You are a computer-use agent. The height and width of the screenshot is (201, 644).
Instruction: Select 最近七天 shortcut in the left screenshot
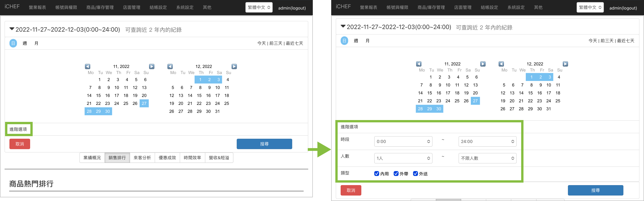294,43
